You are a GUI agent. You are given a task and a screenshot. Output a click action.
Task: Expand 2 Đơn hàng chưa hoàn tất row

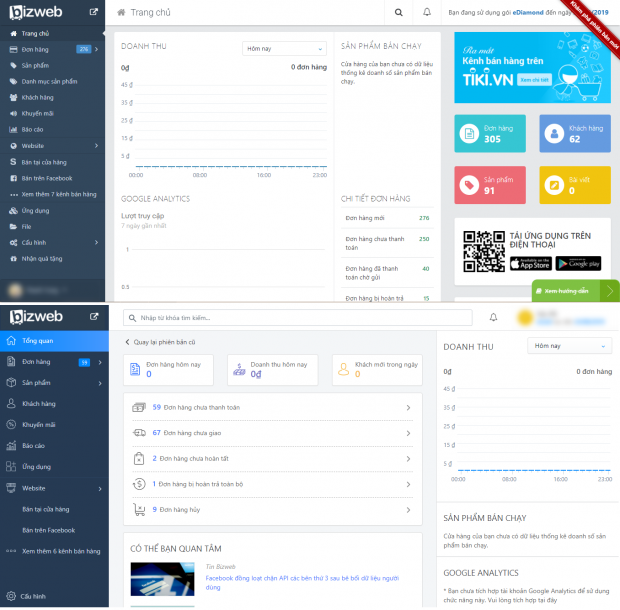pyautogui.click(x=408, y=458)
